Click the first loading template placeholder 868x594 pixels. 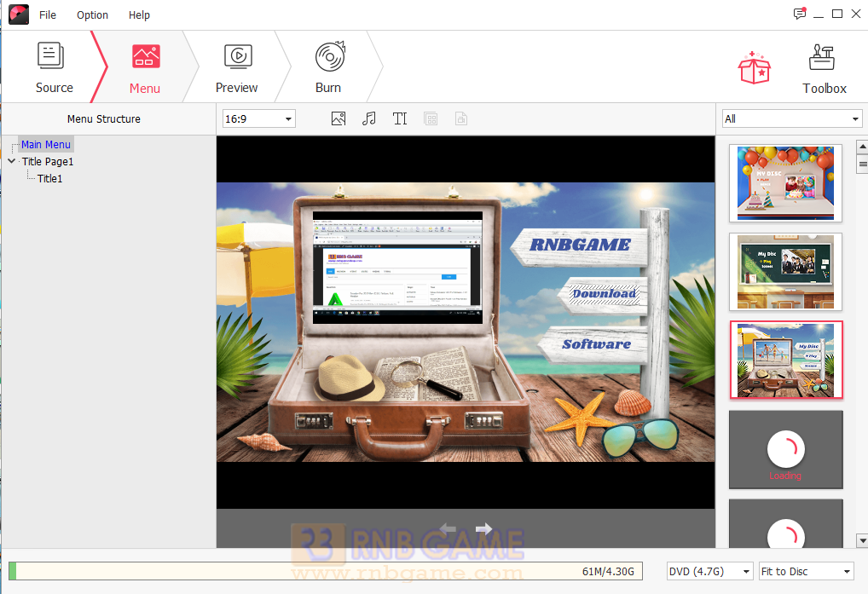(786, 450)
